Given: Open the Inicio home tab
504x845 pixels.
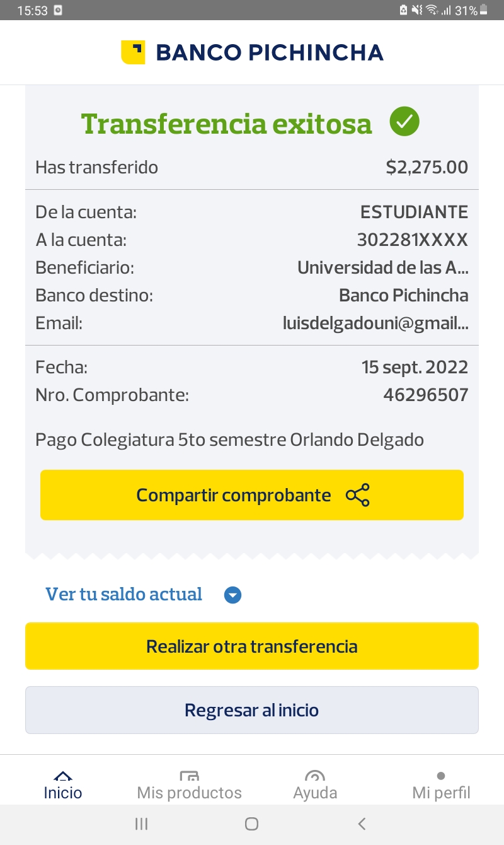Looking at the screenshot, I should 63,786.
